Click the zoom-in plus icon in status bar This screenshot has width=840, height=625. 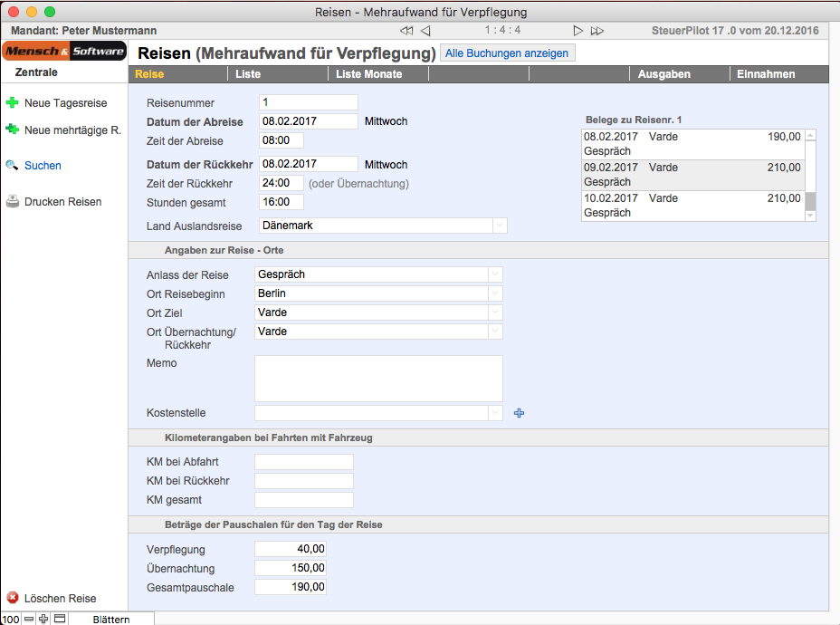(43, 619)
